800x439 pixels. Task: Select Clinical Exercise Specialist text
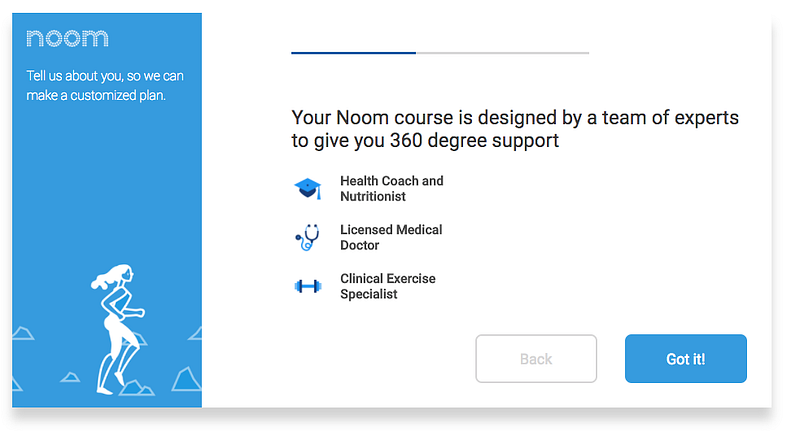pyautogui.click(x=388, y=286)
